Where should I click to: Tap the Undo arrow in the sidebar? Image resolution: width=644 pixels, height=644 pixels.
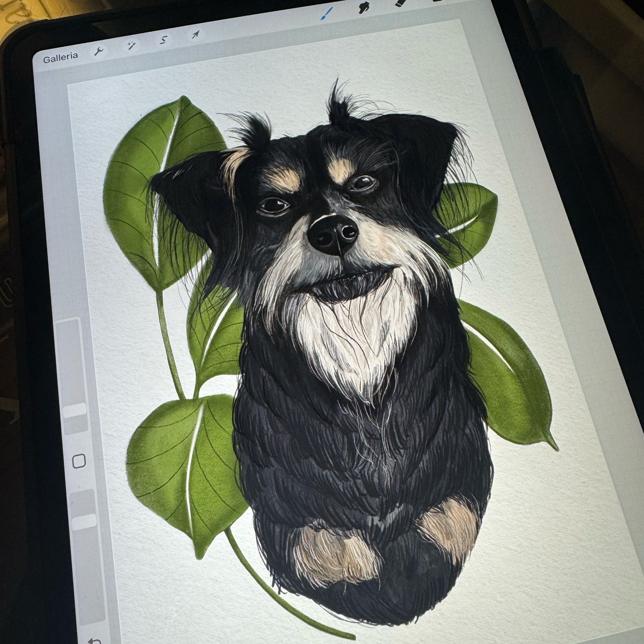[94, 640]
